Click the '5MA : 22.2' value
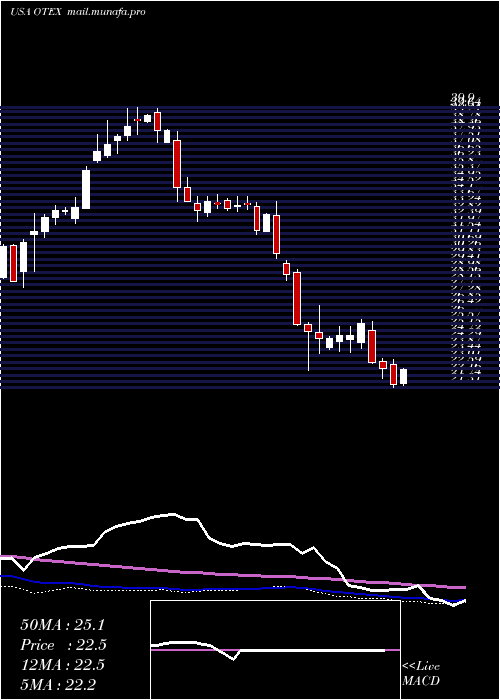Image resolution: width=500 pixels, height=700 pixels. click(58, 684)
